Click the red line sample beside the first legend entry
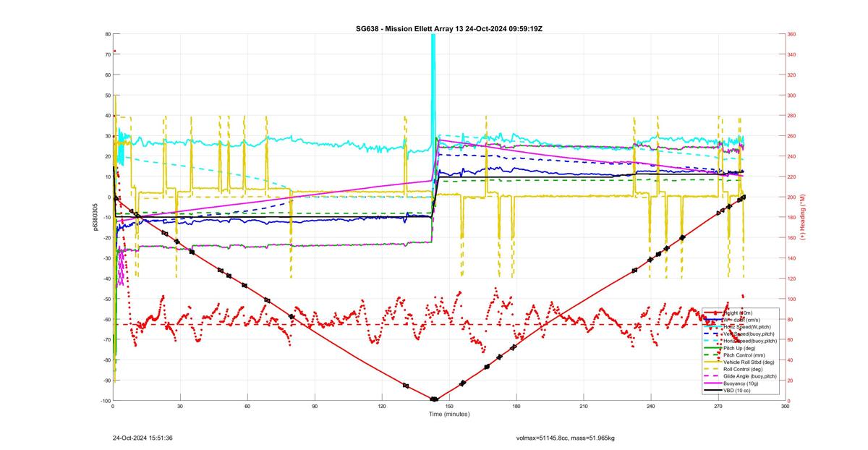This screenshot has width=868, height=450. (712, 313)
